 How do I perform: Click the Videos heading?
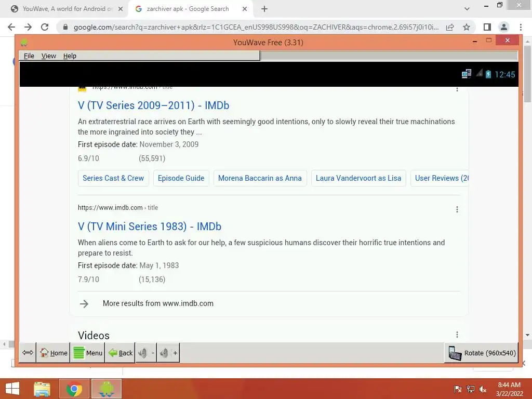[94, 336]
